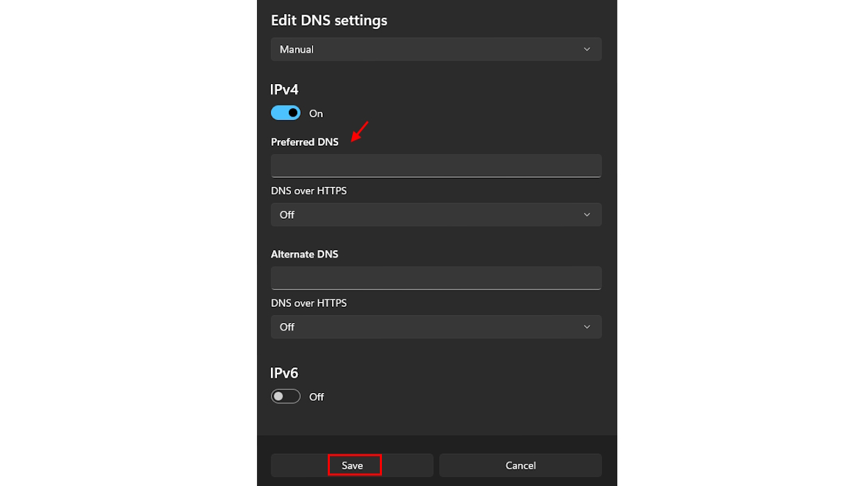This screenshot has height=486, width=868.
Task: Expand the Alternate DNS over HTTPS dropdown
Action: click(436, 326)
